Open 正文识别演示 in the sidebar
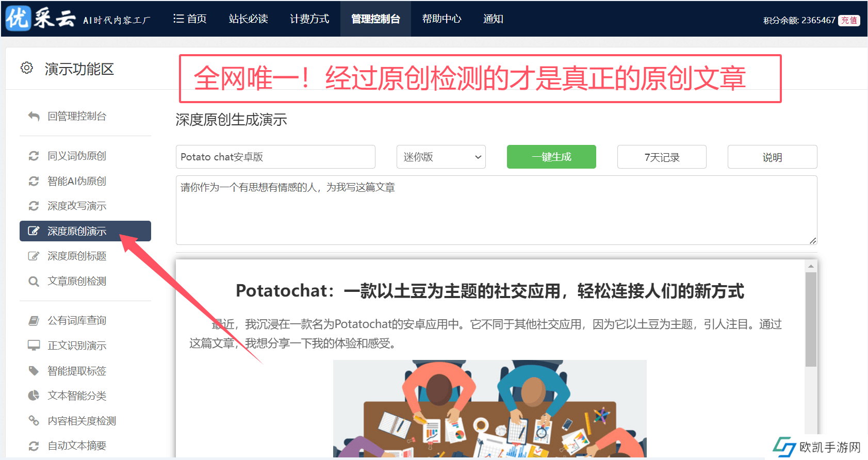The image size is (868, 460). tap(77, 346)
